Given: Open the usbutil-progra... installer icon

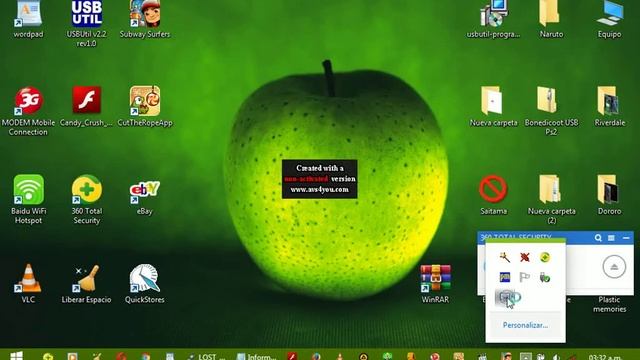Looking at the screenshot, I should coord(493,19).
